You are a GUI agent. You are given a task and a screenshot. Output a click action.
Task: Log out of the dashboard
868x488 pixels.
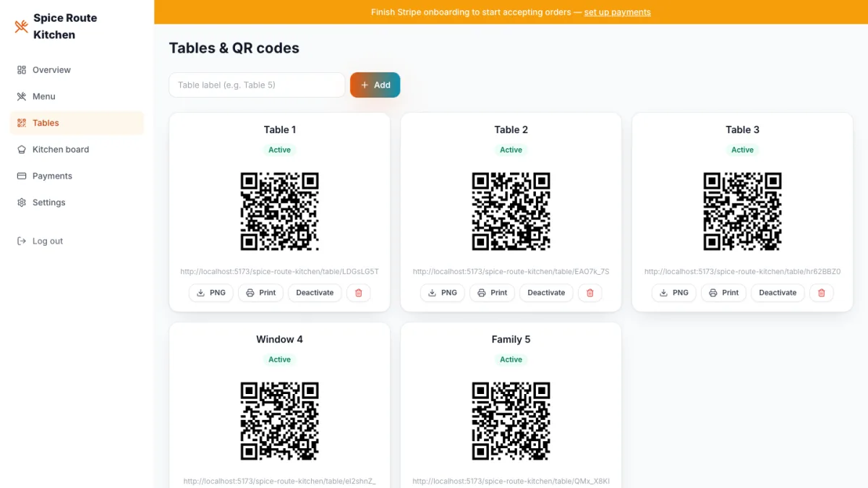click(x=77, y=241)
